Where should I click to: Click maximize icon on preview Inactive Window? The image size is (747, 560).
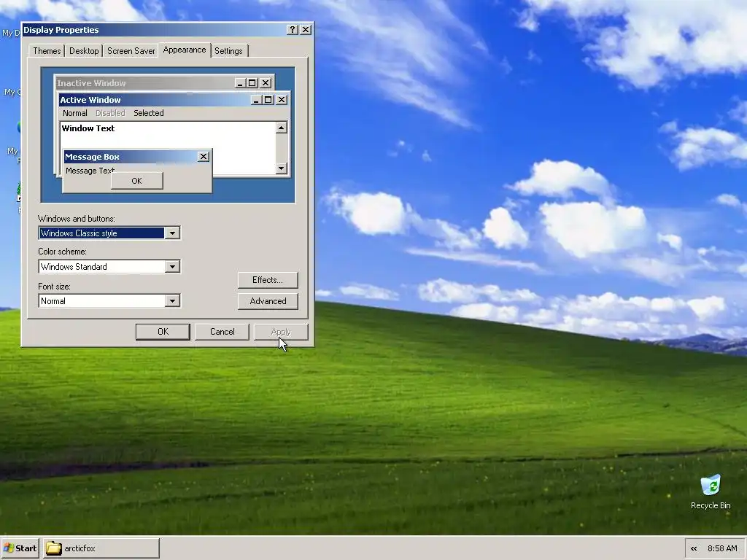pyautogui.click(x=252, y=83)
